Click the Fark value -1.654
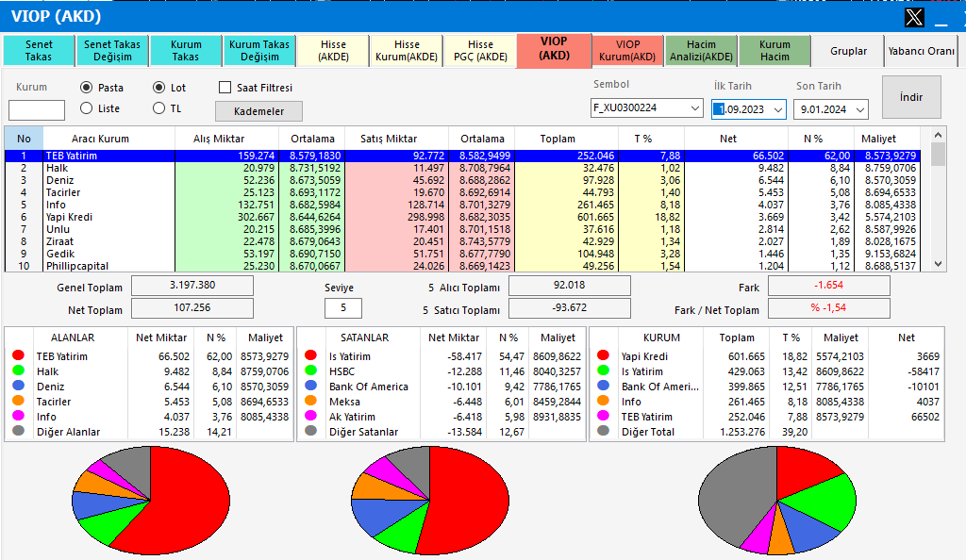Screen dimensions: 966x560 tap(828, 286)
